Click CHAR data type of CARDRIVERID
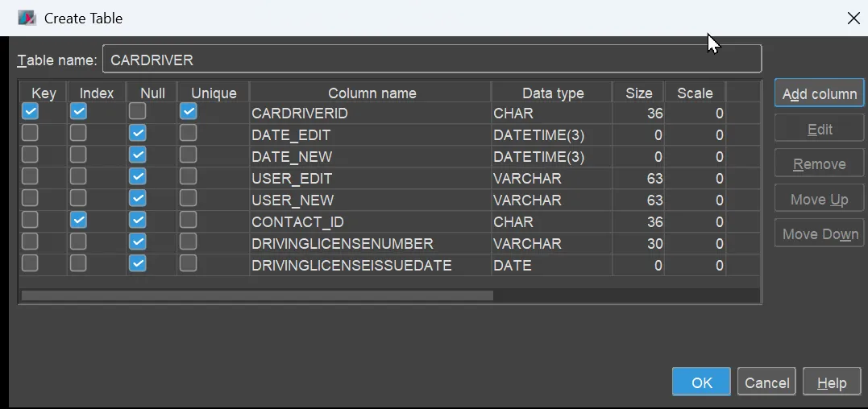Viewport: 868px width, 409px height. (x=551, y=114)
